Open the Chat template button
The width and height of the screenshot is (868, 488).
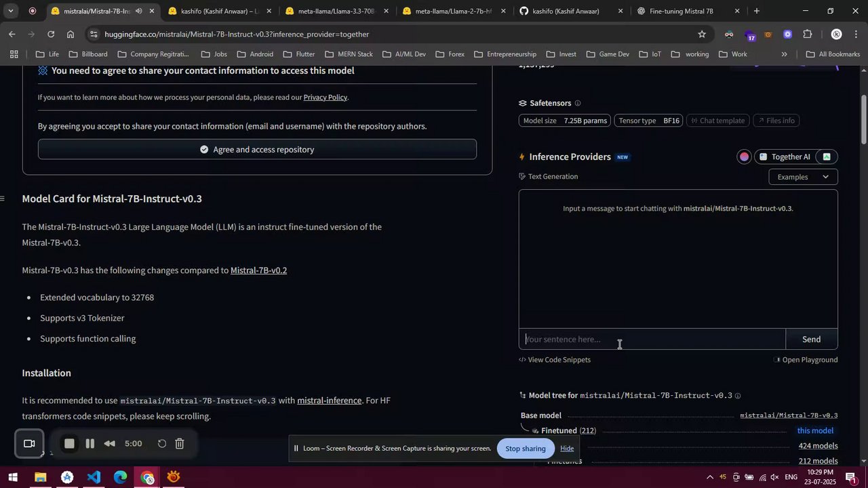717,121
